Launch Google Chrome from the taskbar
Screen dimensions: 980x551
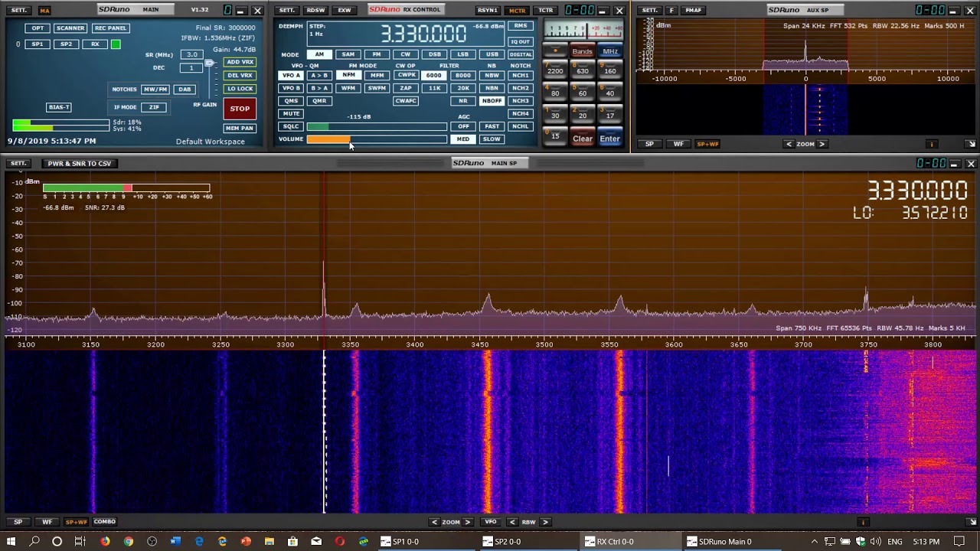129,541
